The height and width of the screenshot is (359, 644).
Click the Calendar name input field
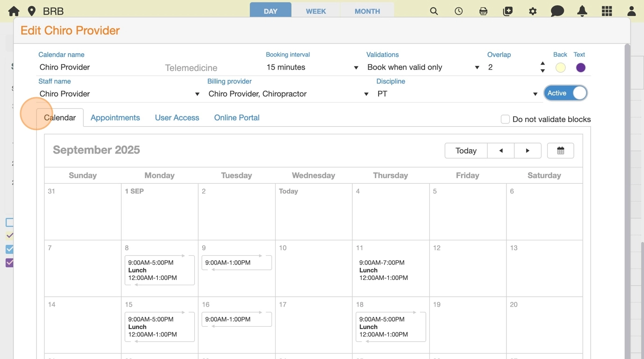(x=98, y=67)
